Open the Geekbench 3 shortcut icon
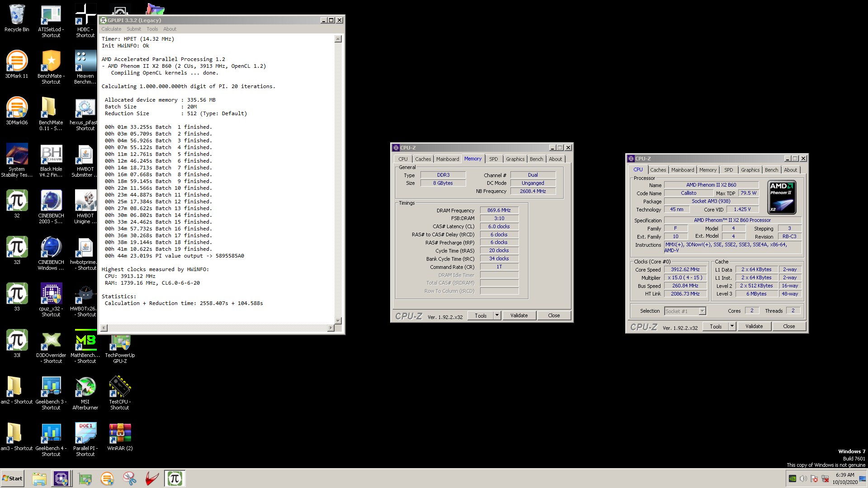Image resolution: width=868 pixels, height=488 pixels. (x=51, y=393)
